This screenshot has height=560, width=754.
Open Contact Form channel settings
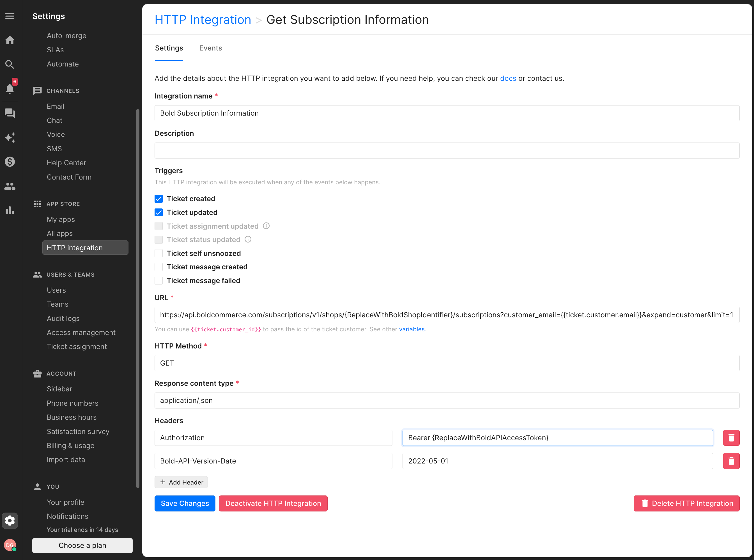pyautogui.click(x=69, y=177)
